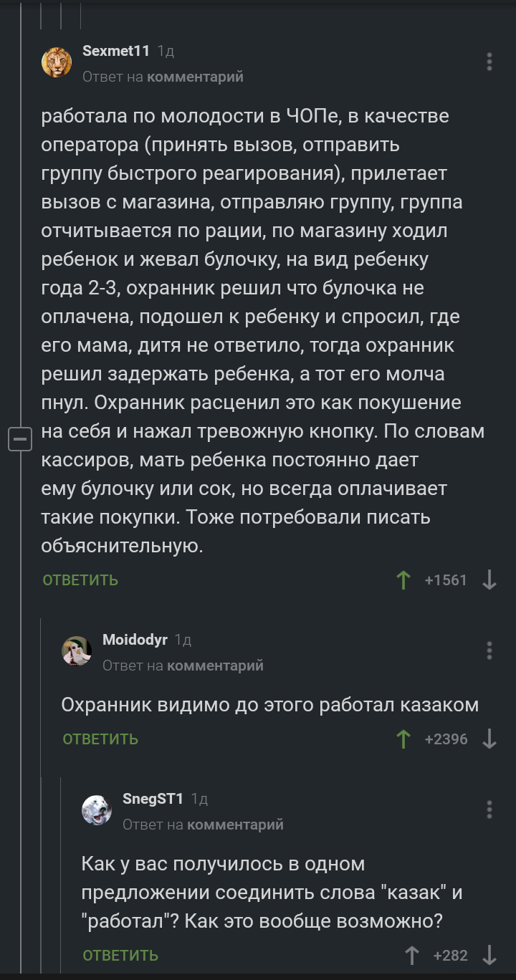
Task: Collapse the Sexmet11 comment thread
Action: 20,438
